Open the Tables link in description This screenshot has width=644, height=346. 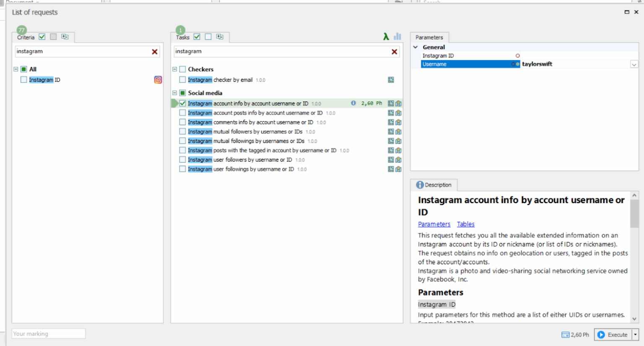(465, 225)
